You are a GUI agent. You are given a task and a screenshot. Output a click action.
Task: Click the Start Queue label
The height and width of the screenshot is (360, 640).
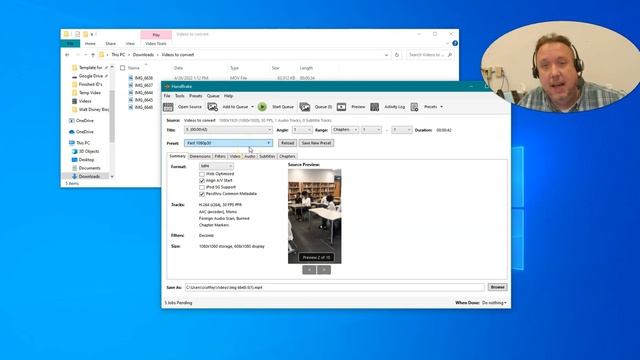(283, 107)
